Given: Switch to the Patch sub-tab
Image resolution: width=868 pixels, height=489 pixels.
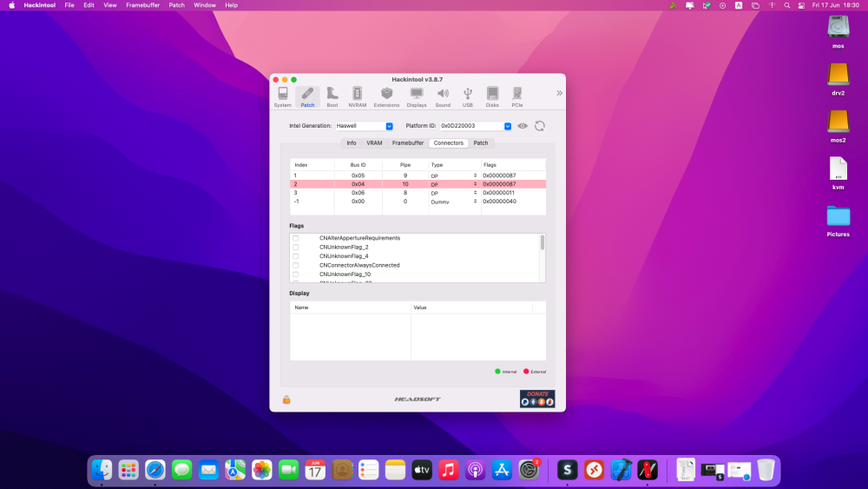Looking at the screenshot, I should [x=481, y=143].
